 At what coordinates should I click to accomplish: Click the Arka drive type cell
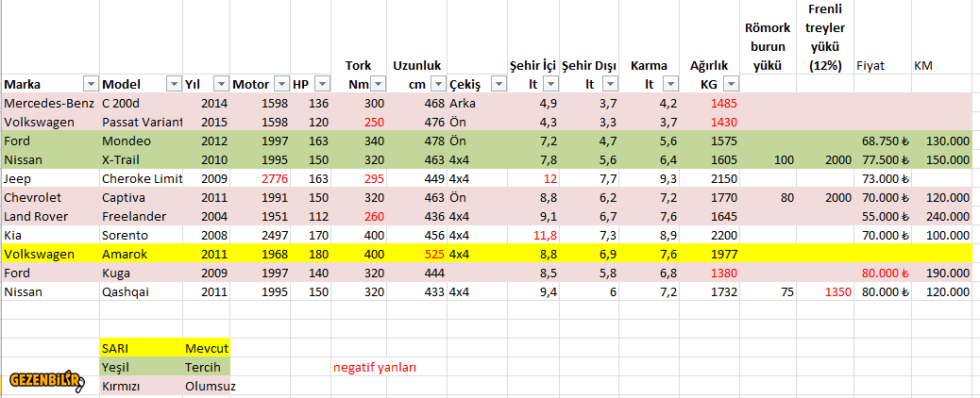point(477,103)
